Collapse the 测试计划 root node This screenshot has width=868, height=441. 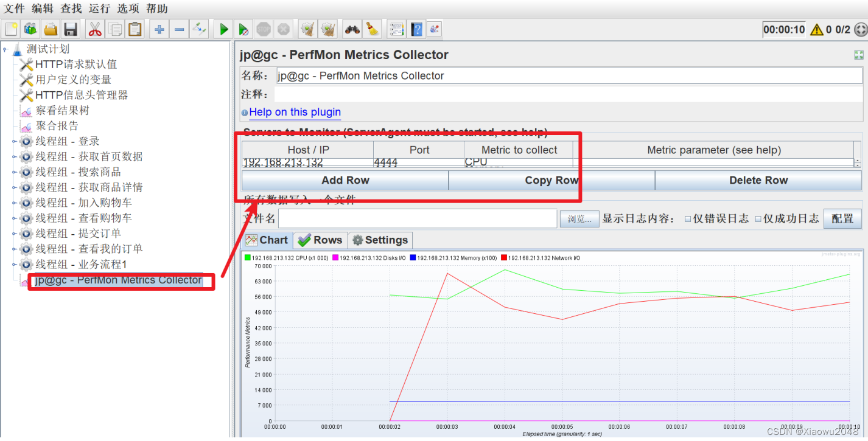[5, 49]
